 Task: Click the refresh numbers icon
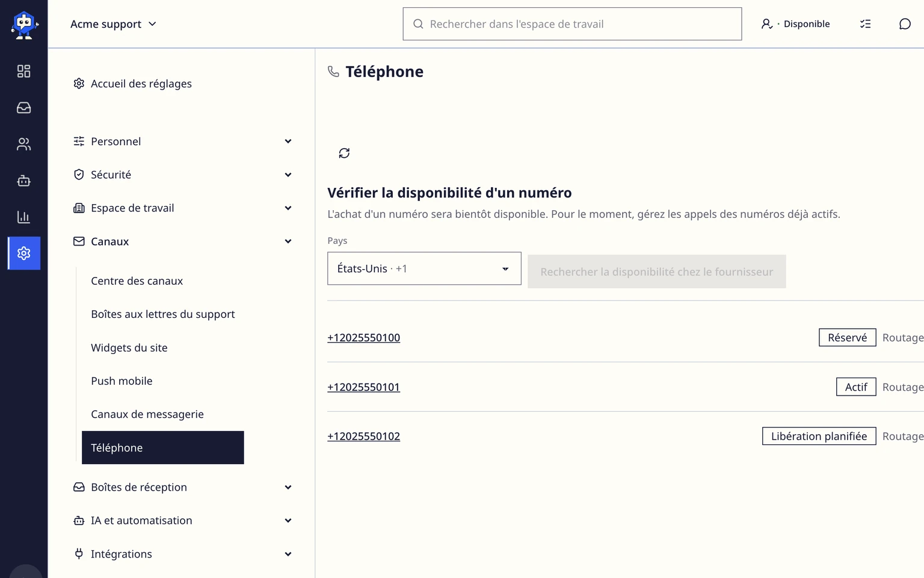pos(344,153)
